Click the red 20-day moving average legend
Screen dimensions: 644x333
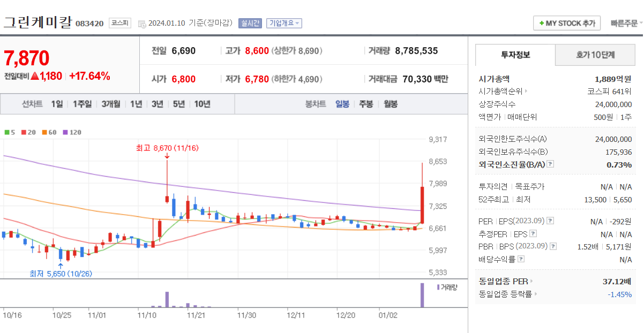(28, 132)
